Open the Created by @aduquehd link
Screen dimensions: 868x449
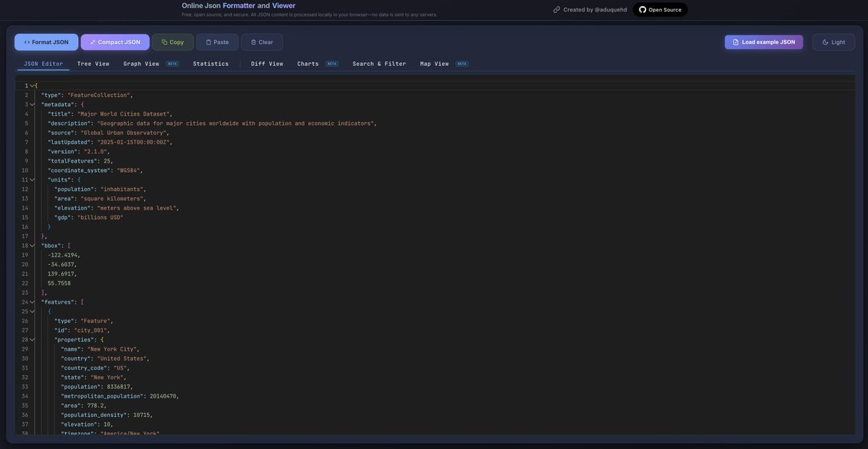tap(590, 9)
